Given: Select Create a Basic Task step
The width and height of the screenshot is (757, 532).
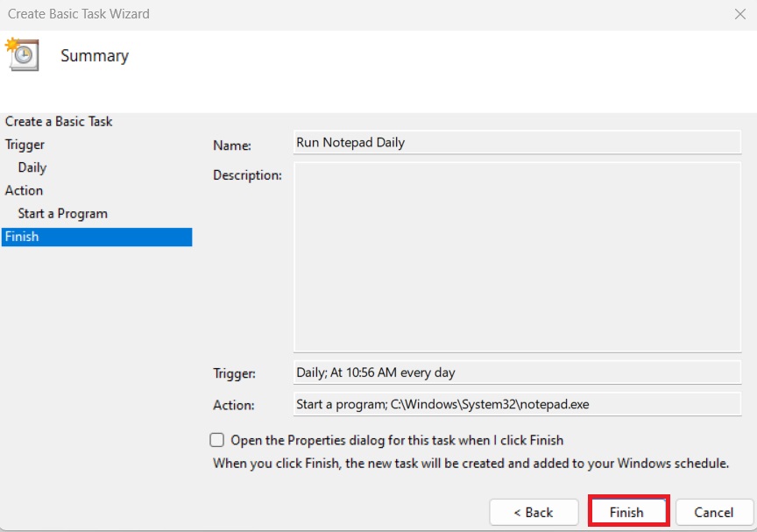Looking at the screenshot, I should [59, 122].
